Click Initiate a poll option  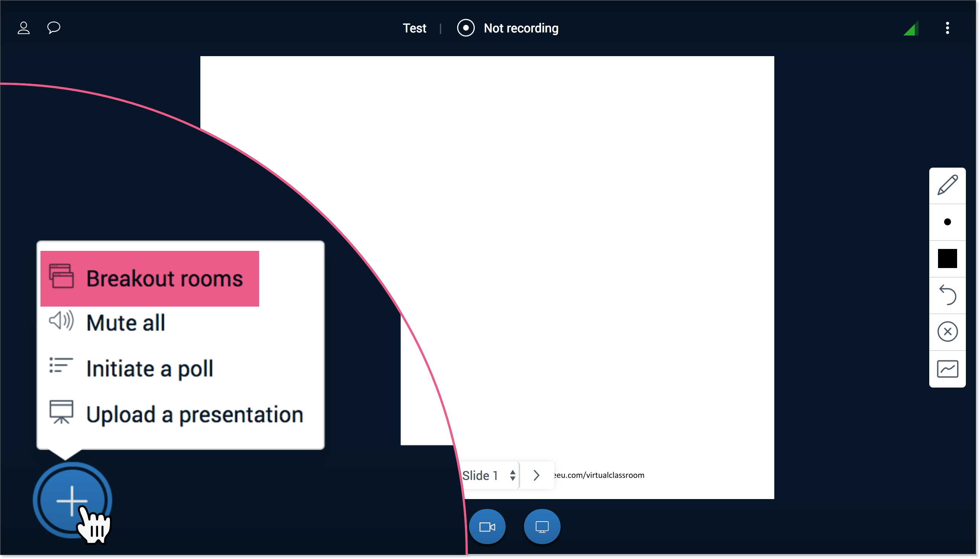tap(150, 368)
